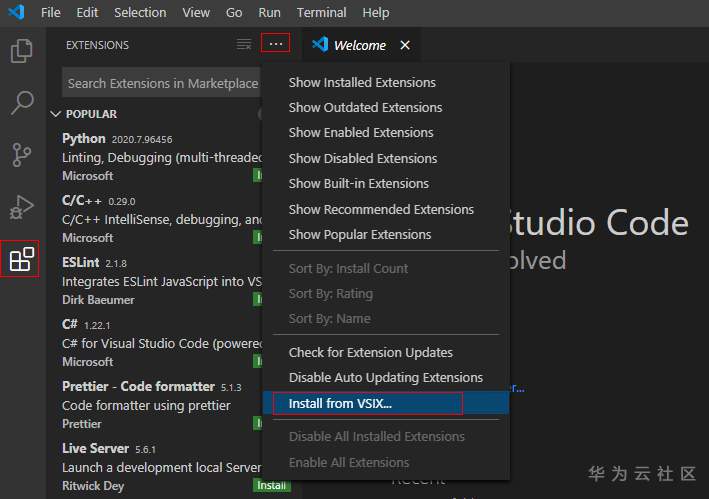Click Install button for Live Server
This screenshot has height=499, width=709.
271,486
